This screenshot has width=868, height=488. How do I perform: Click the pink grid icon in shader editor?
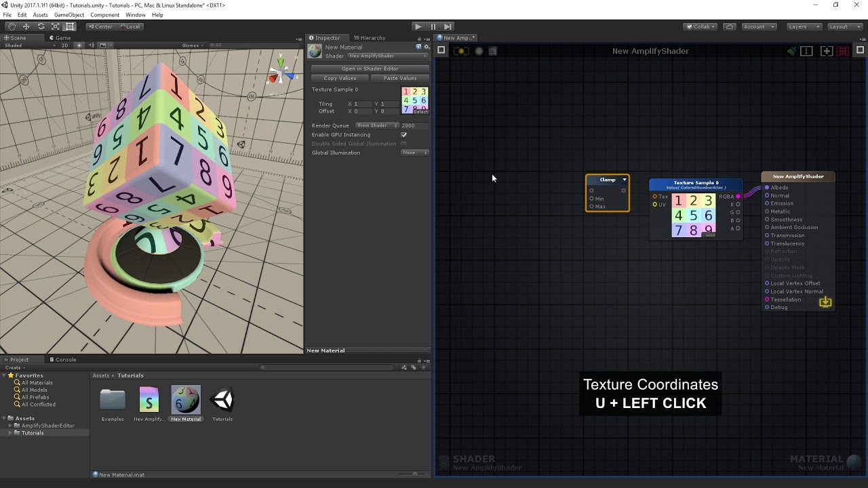(x=842, y=51)
